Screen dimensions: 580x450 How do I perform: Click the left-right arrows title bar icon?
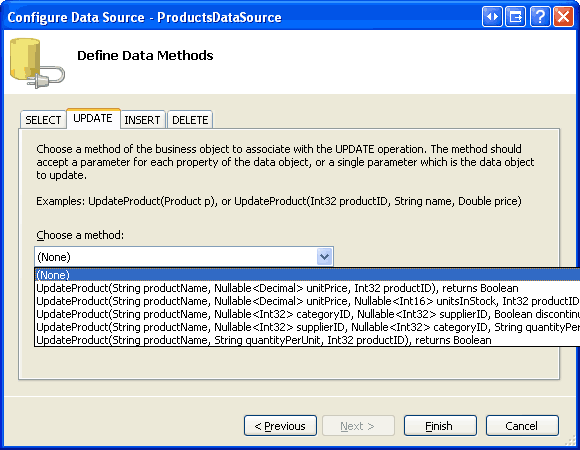point(492,17)
